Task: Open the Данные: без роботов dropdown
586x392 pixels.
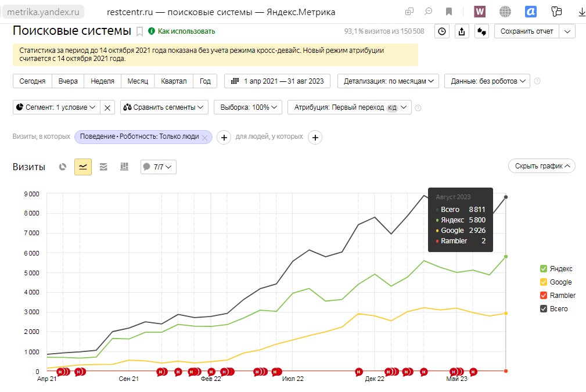Action: (x=487, y=81)
